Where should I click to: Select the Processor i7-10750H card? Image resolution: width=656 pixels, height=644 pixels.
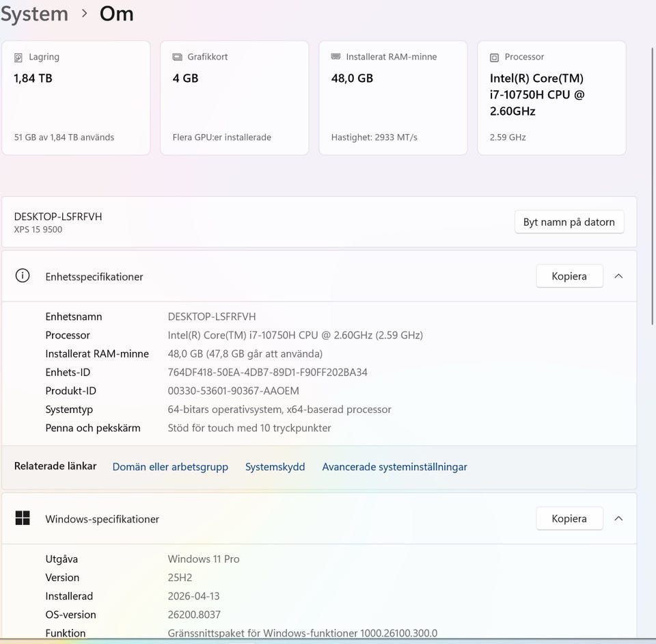551,98
